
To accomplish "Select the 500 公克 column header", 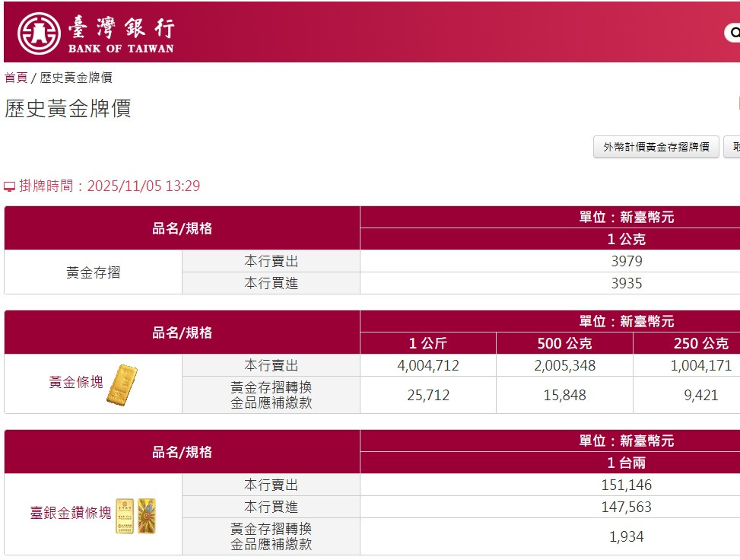I will [x=564, y=343].
